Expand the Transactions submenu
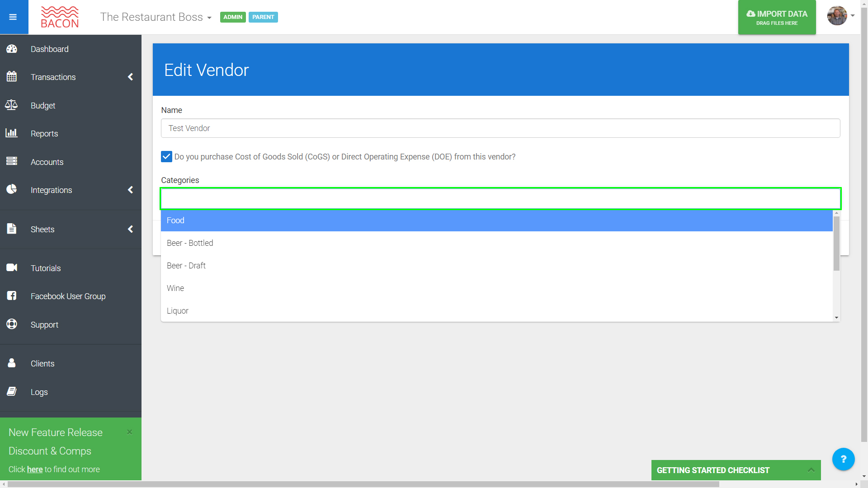The image size is (868, 488). (x=130, y=77)
